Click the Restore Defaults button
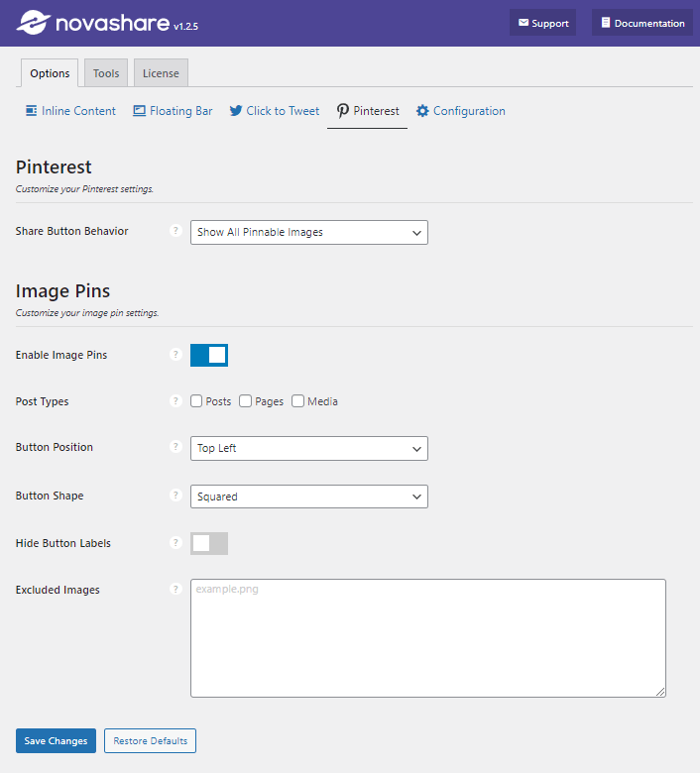This screenshot has height=773, width=700. pos(150,740)
